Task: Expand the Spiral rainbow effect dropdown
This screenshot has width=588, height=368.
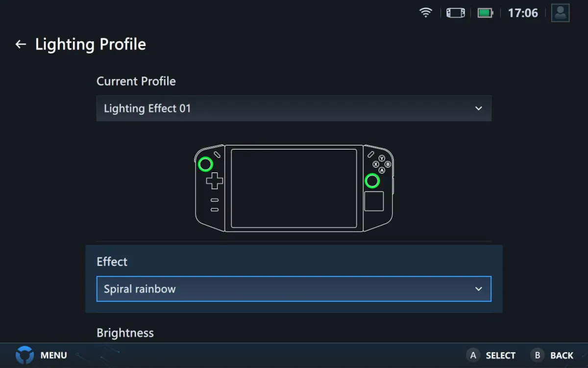Action: 294,289
